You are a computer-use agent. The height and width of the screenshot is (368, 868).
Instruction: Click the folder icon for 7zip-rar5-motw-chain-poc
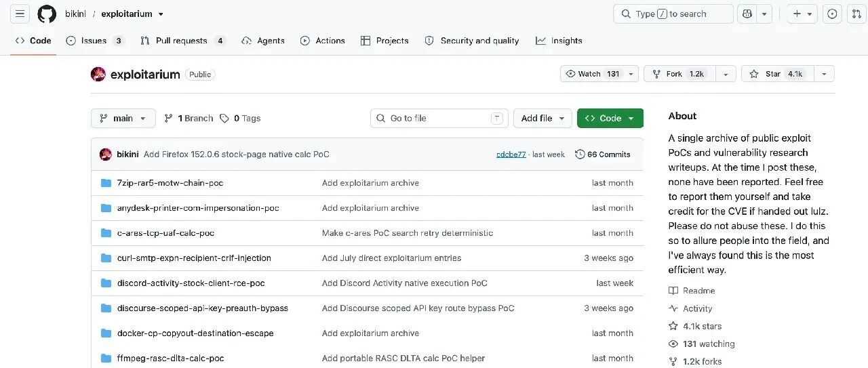106,183
